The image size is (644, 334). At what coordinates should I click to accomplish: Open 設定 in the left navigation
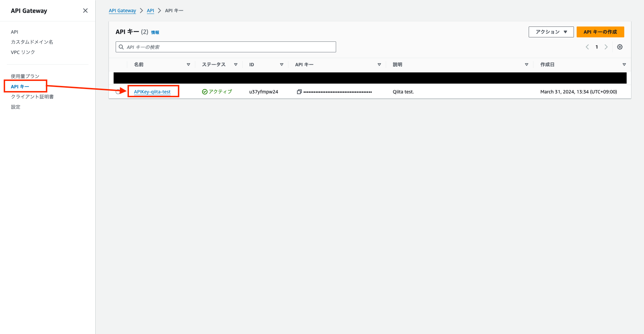coord(16,107)
